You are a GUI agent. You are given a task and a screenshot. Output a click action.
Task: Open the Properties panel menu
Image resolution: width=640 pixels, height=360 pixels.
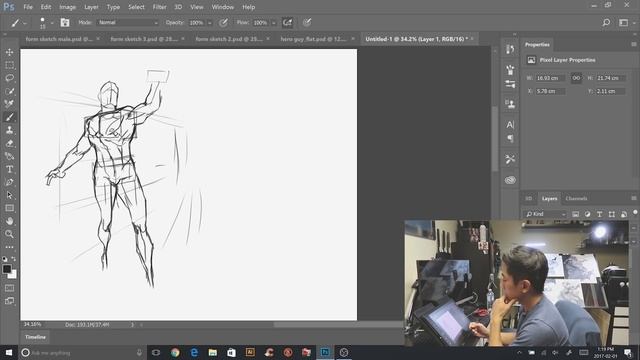click(634, 44)
